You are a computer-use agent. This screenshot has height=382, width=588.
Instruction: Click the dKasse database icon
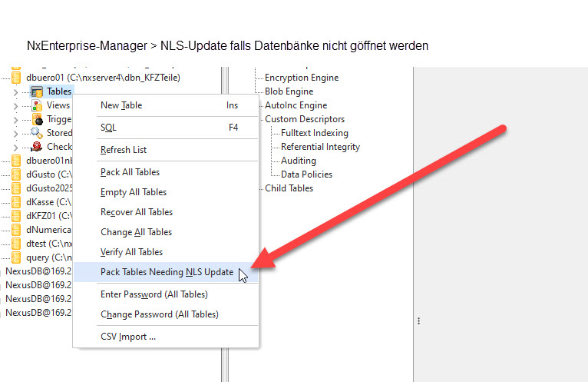(x=16, y=202)
